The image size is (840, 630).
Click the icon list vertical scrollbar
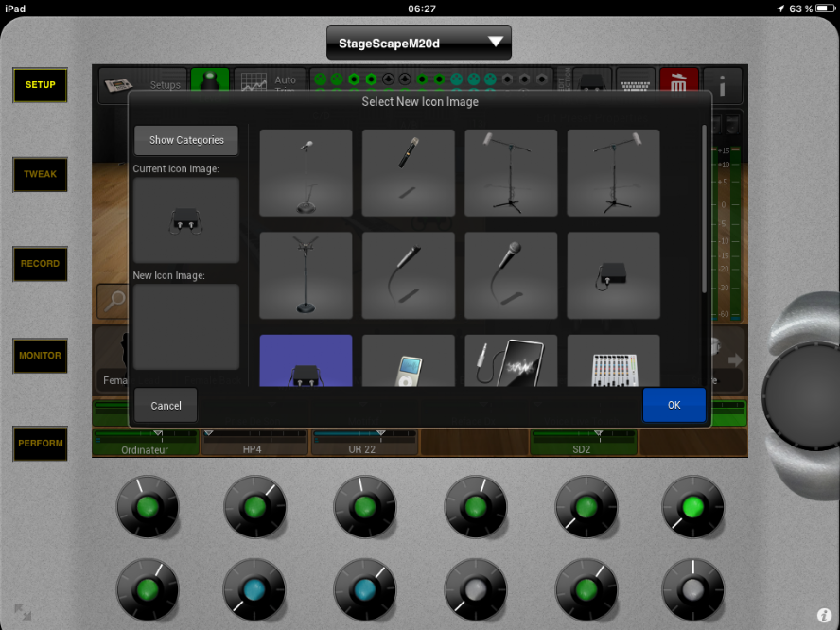703,208
